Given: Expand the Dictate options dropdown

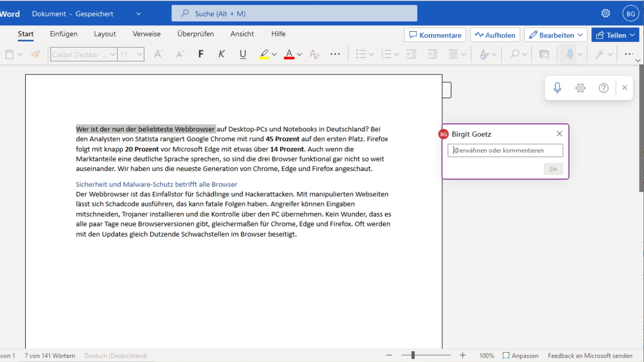Looking at the screenshot, I should [x=580, y=54].
